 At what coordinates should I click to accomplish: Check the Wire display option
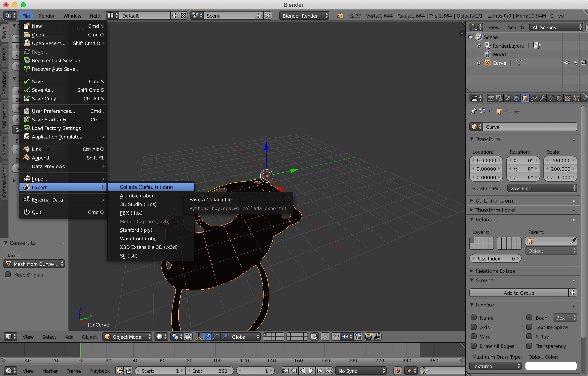(x=474, y=336)
